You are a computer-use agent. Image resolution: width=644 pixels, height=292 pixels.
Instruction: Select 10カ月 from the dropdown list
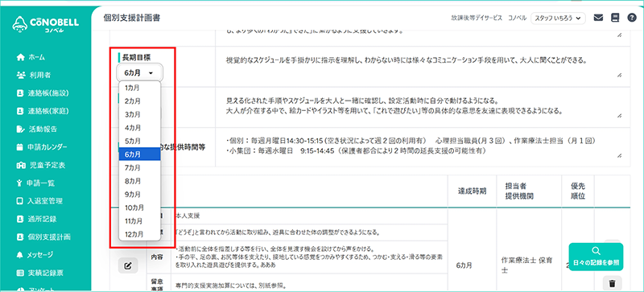tap(139, 208)
